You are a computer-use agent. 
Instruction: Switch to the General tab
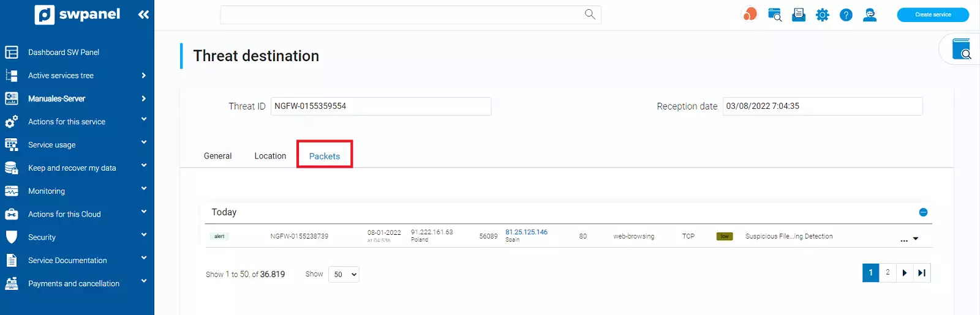click(217, 156)
